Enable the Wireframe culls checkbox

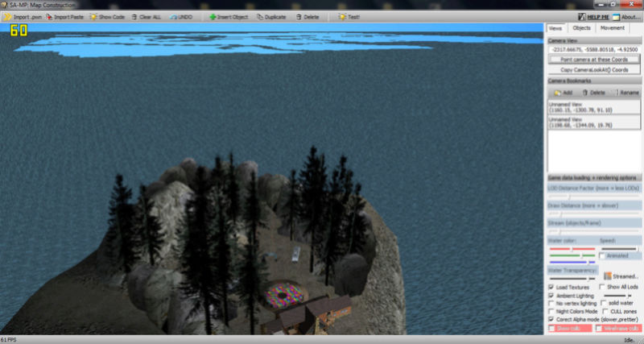599,329
